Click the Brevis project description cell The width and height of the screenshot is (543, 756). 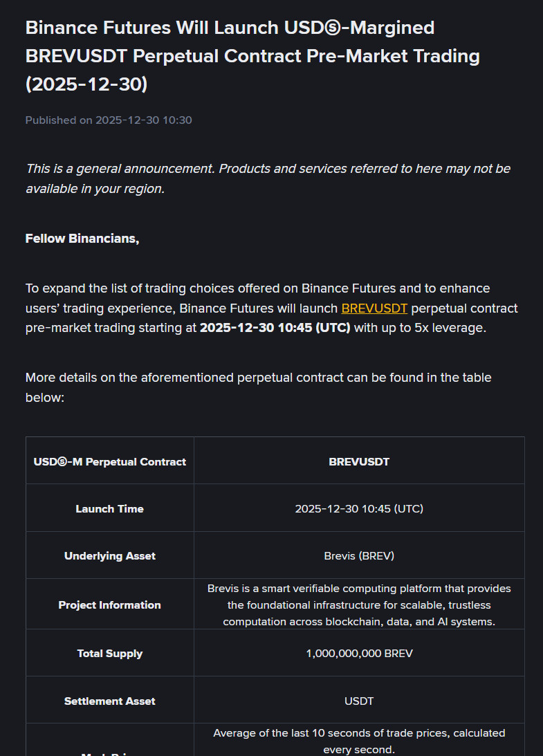pos(359,605)
